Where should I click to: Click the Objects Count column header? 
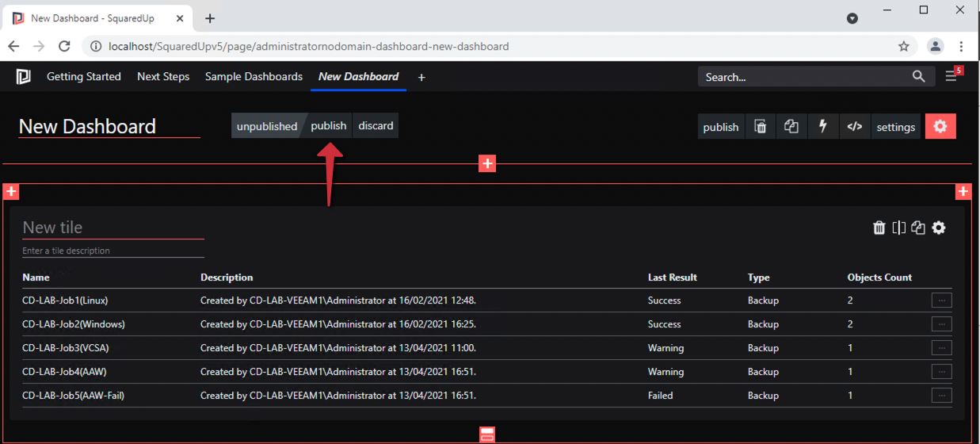click(x=879, y=277)
